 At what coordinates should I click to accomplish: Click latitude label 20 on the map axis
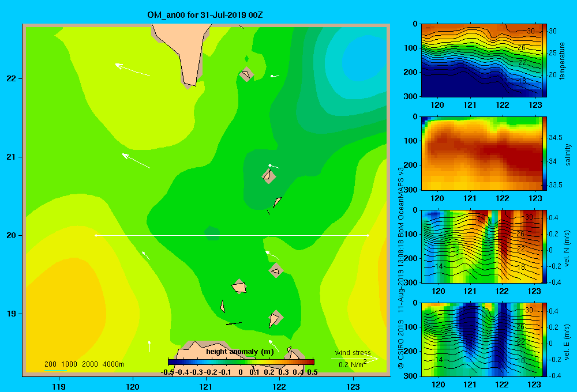[12, 235]
